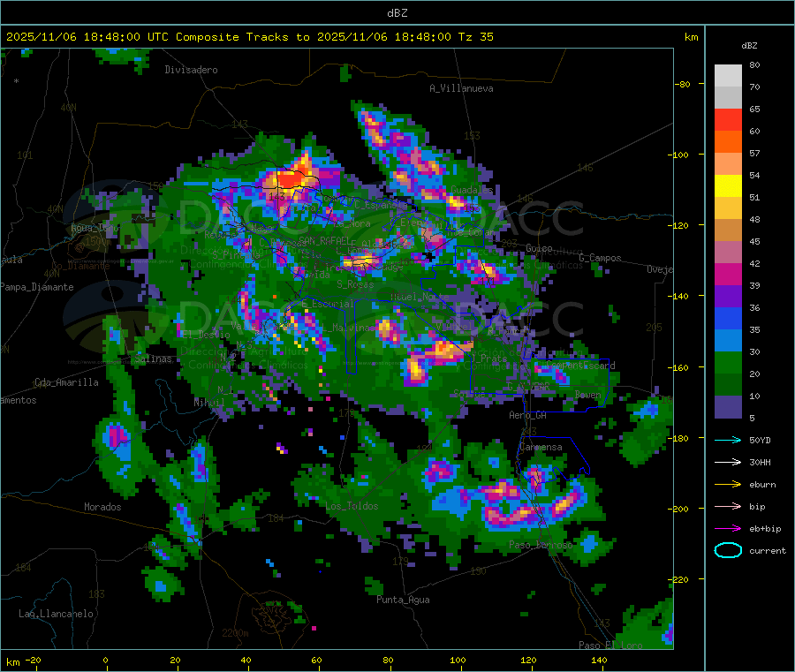This screenshot has height=672, width=795.
Task: Click the Pampa_Diamante place label
Action: point(37,287)
